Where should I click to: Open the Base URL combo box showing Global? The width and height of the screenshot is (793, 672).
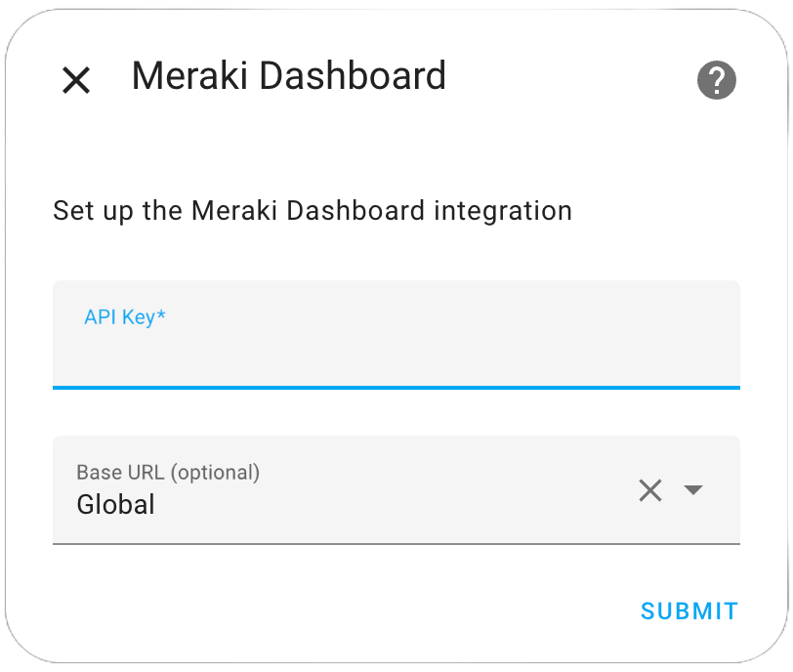point(396,490)
